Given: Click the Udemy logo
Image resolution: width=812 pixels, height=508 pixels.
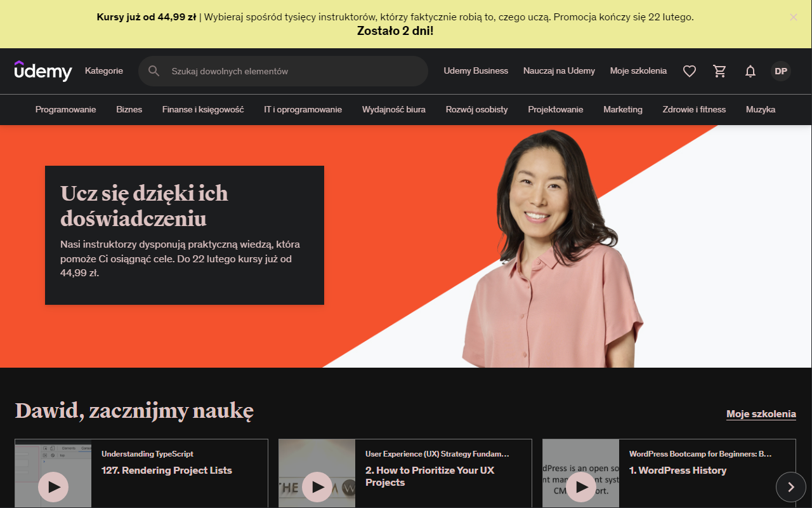Looking at the screenshot, I should pyautogui.click(x=43, y=71).
